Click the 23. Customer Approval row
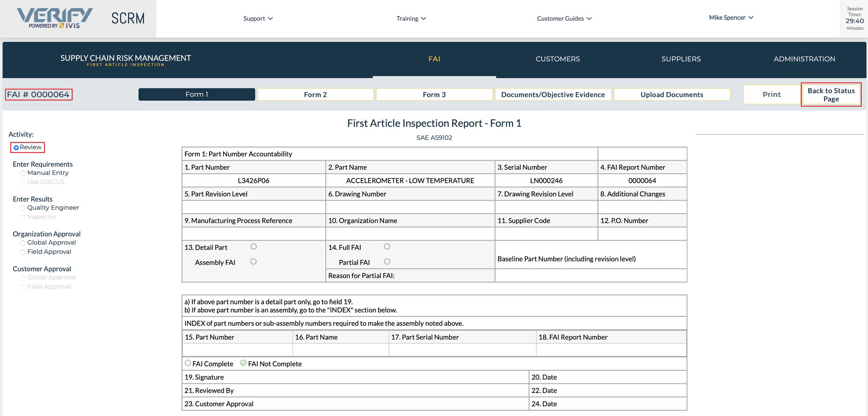Image resolution: width=868 pixels, height=416 pixels. coord(355,404)
